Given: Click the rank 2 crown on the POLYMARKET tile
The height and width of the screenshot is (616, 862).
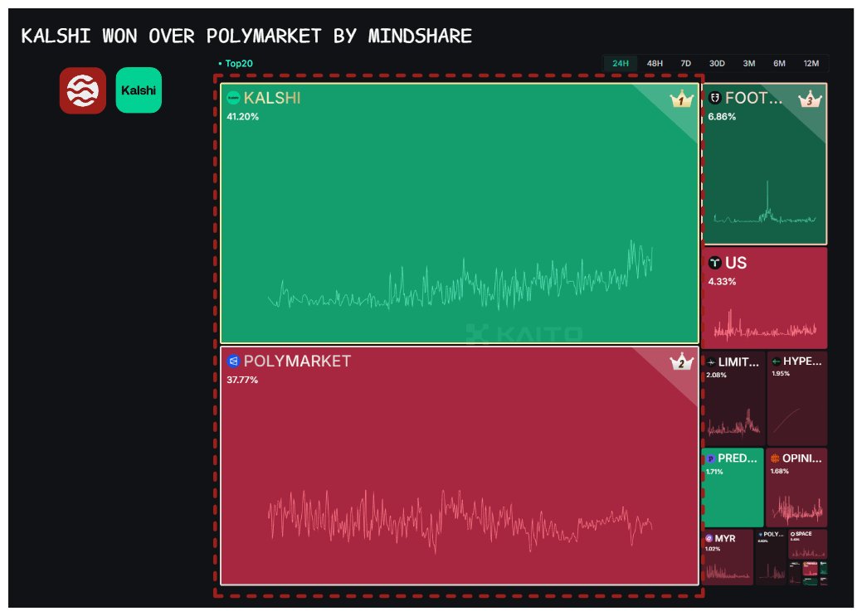Looking at the screenshot, I should click(681, 361).
